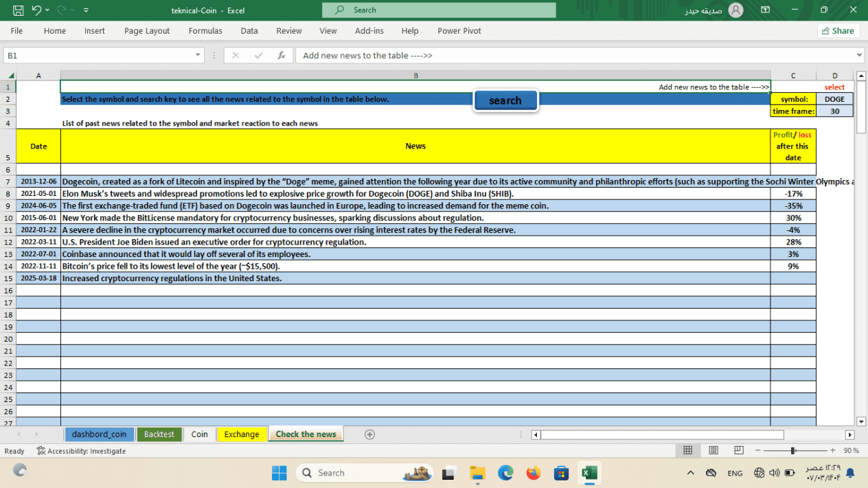Click the blue search button

tap(505, 100)
